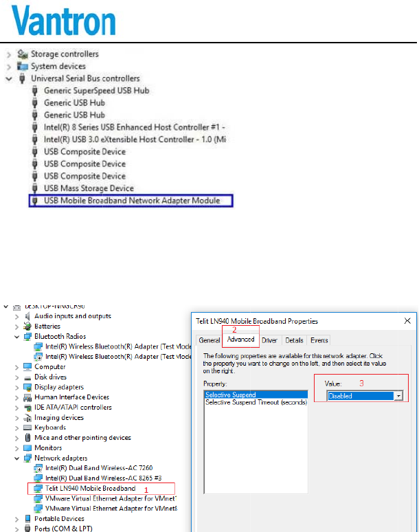Screen dimensions: 419x532
Task: Click the Keyboards category icon
Action: [27, 428]
